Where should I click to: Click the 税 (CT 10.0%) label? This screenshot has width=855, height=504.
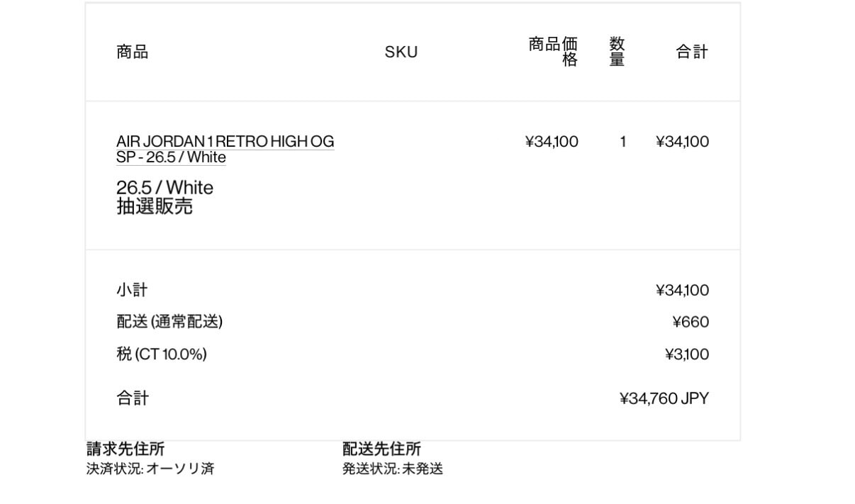coord(162,354)
